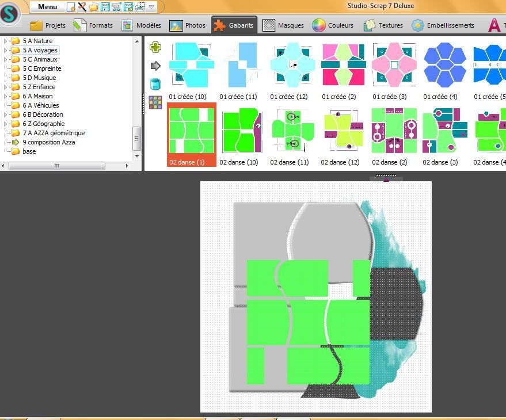Click the open folder icon in quick toolbar
506x420 pixels.
[94, 7]
